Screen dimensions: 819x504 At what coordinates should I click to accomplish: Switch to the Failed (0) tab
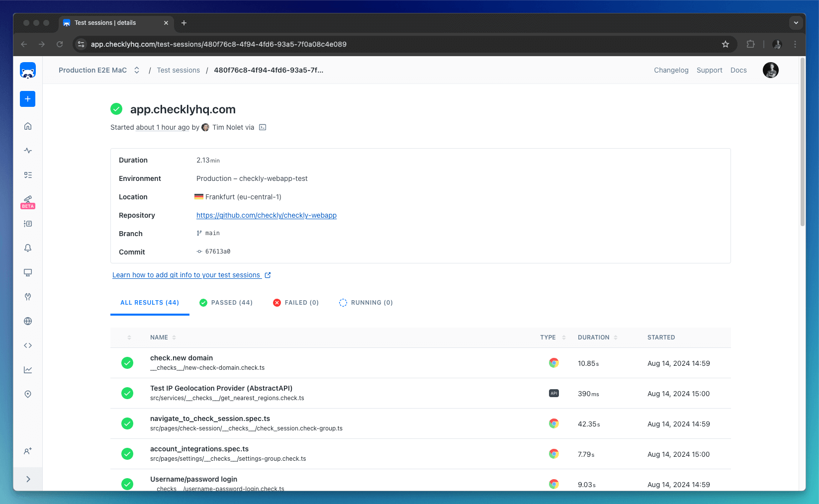tap(296, 303)
